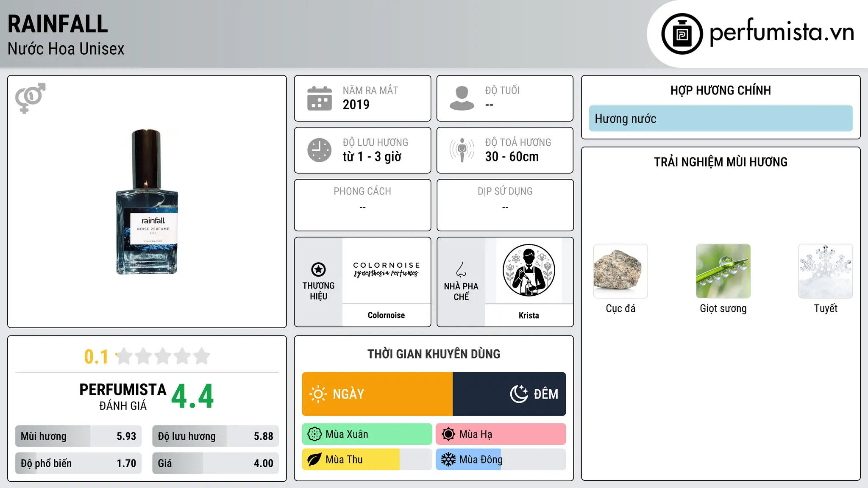This screenshot has width=868, height=488.
Task: Click the orange Ngày daytime bar
Action: pos(377,394)
